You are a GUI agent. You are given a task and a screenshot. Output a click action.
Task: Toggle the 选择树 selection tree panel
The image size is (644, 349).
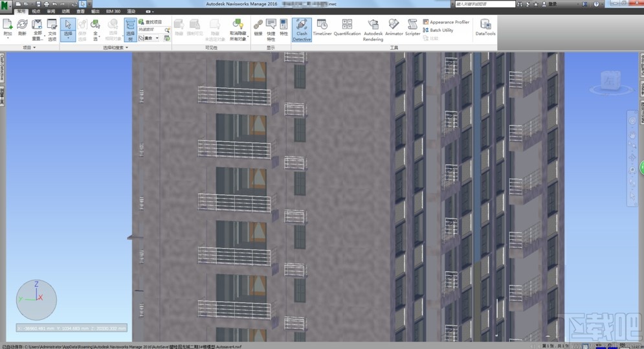pyautogui.click(x=130, y=30)
